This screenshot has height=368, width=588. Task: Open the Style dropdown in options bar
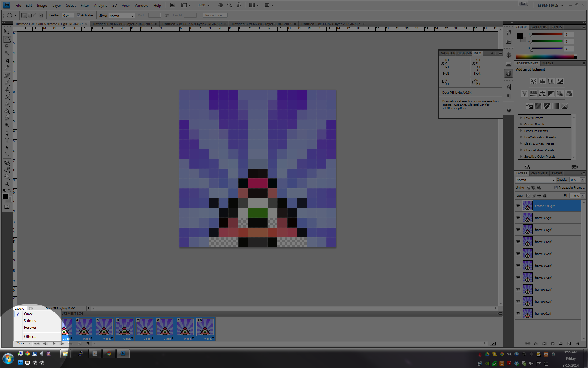point(122,16)
